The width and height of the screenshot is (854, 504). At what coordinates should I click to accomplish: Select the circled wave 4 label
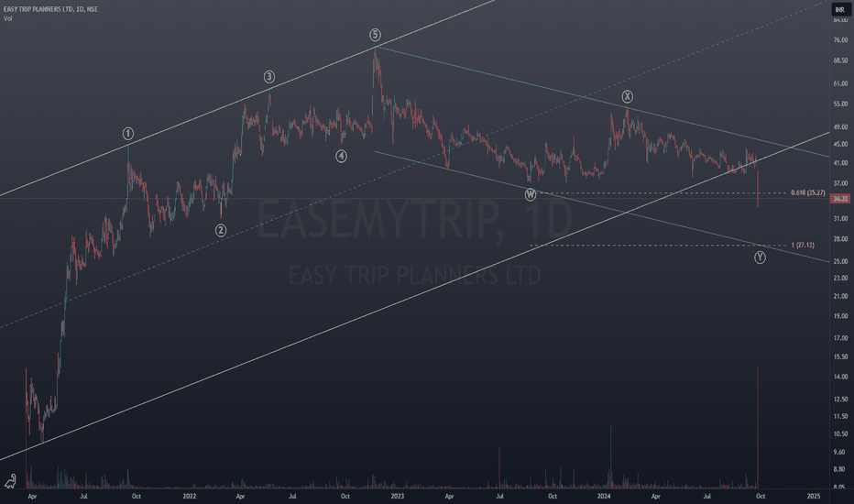pyautogui.click(x=341, y=157)
